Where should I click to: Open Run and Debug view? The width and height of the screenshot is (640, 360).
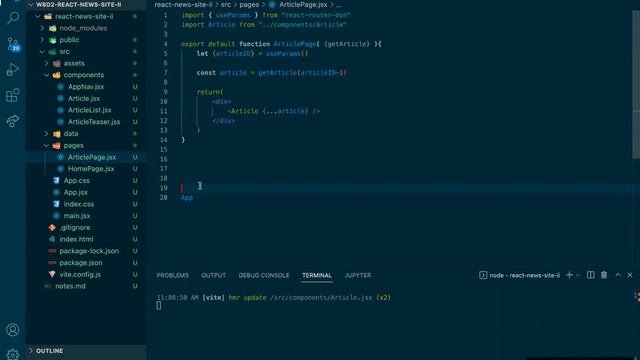coord(13,69)
